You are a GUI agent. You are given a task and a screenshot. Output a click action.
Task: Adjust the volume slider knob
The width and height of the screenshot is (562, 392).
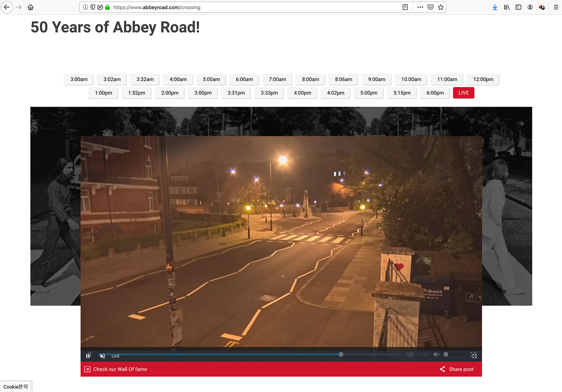pyautogui.click(x=446, y=354)
